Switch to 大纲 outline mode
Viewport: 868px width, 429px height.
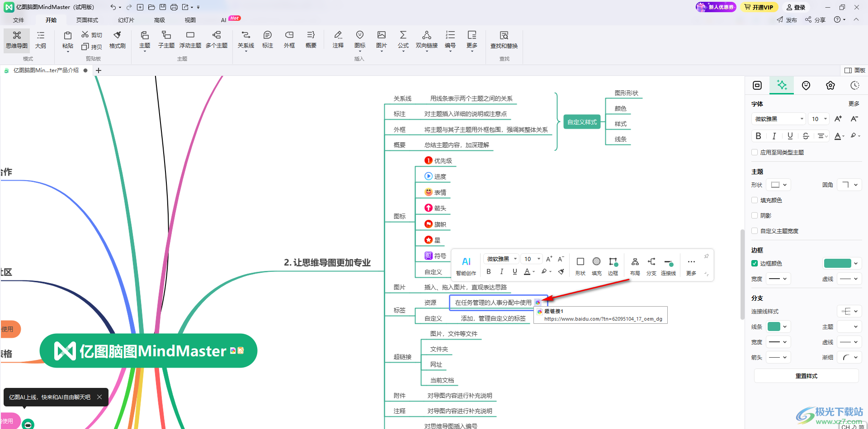(41, 40)
